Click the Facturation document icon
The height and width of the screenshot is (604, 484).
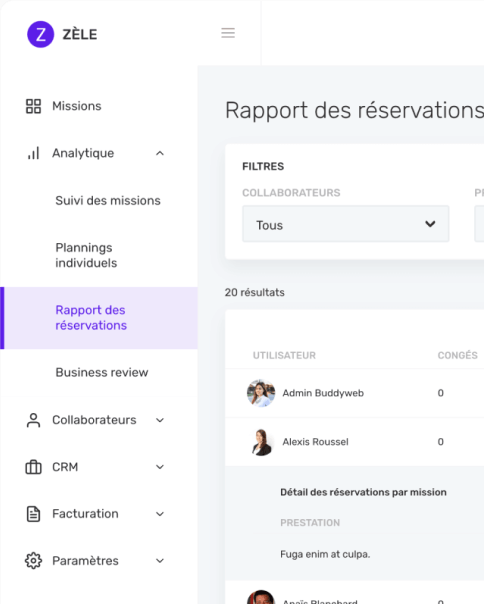tap(34, 514)
